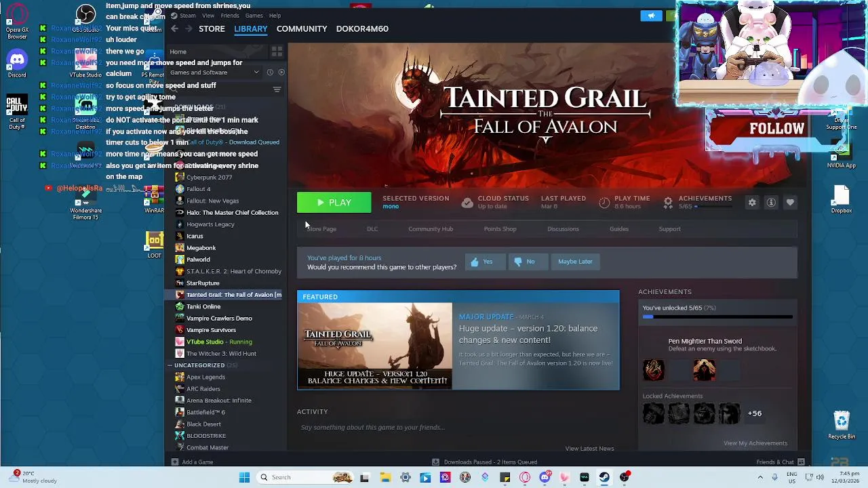Go back with Steam's left arrow

pos(174,28)
